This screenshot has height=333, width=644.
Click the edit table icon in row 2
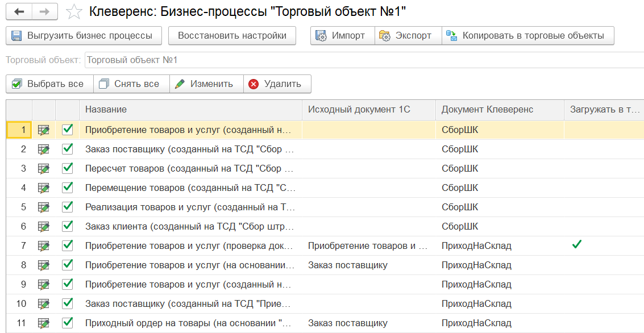point(44,149)
